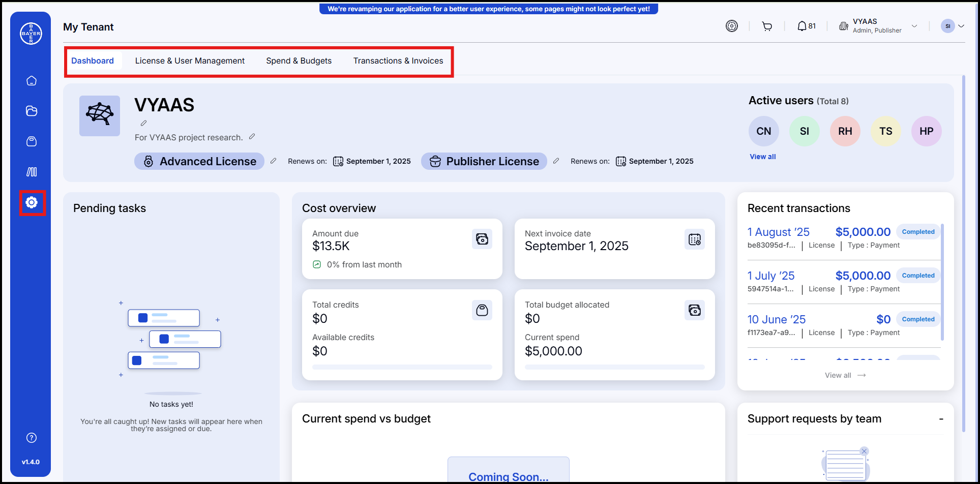The height and width of the screenshot is (484, 980).
Task: Click the Total budget allocated wallet icon
Action: 695,310
